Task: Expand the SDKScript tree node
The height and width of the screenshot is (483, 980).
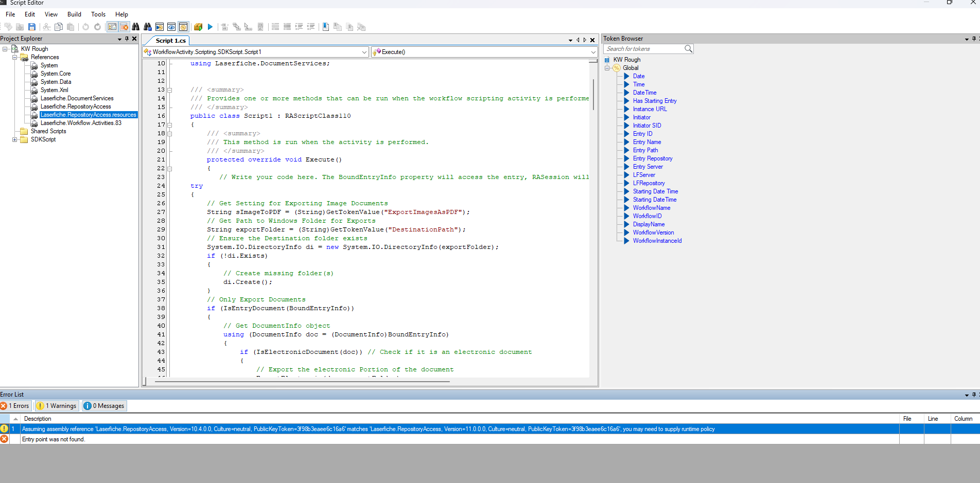Action: pos(15,139)
